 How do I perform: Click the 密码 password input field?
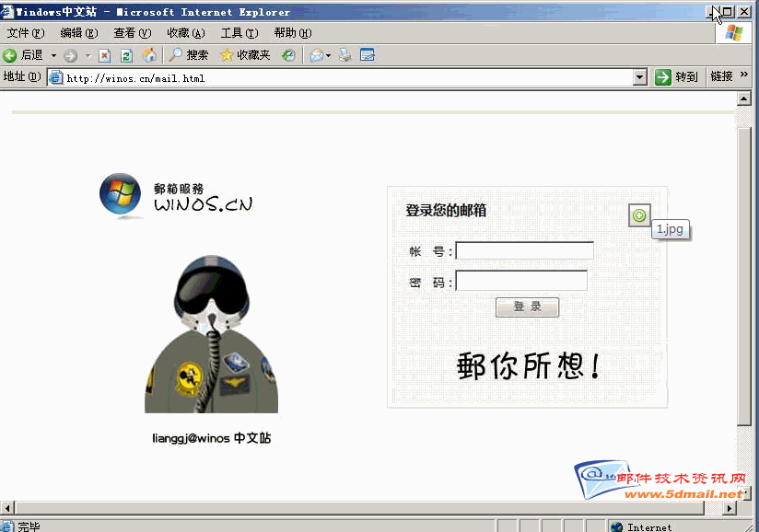click(x=521, y=281)
